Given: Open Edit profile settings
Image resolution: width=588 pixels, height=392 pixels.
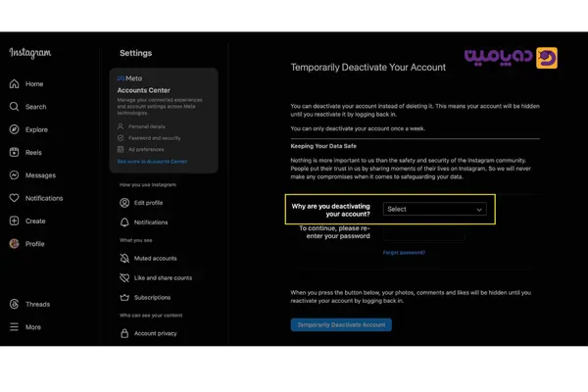Looking at the screenshot, I should 148,203.
